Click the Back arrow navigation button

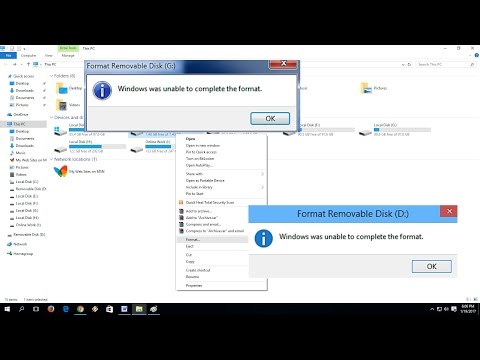click(6, 64)
